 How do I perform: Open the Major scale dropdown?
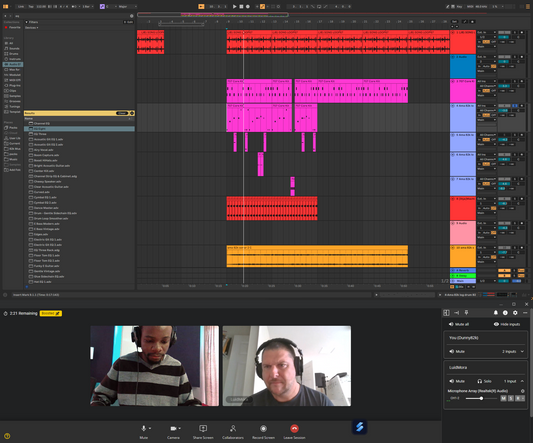pos(127,6)
